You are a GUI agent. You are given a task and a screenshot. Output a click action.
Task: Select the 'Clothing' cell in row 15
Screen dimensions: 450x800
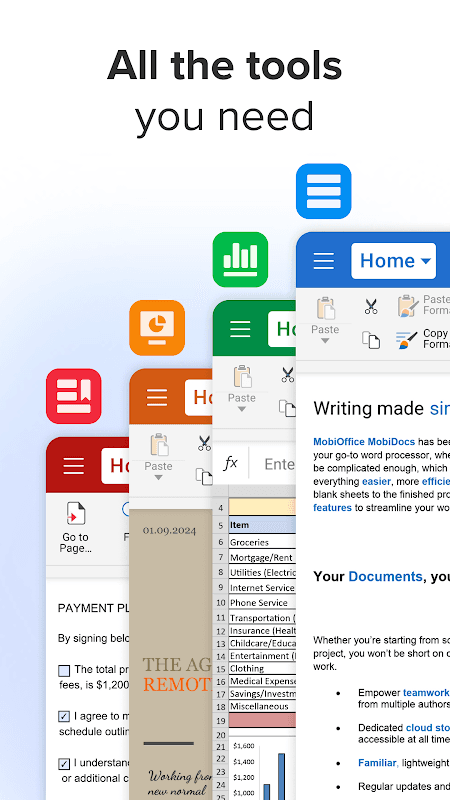(x=262, y=668)
